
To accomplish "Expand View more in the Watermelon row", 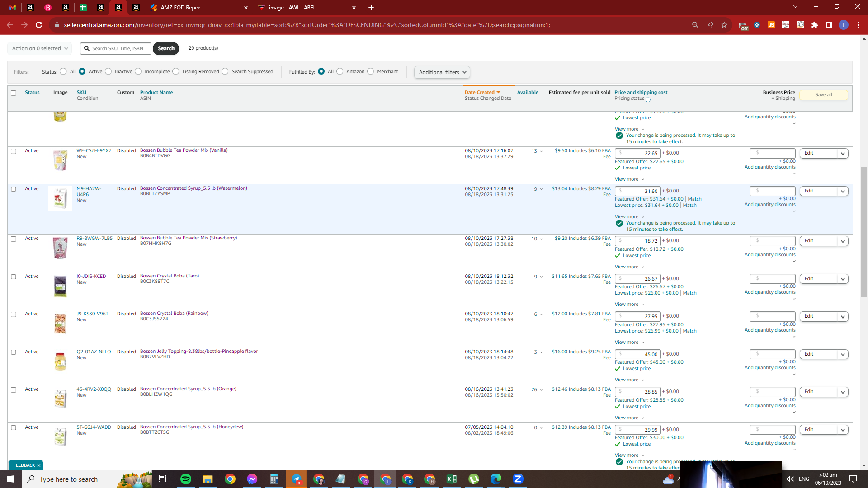I will pyautogui.click(x=629, y=217).
